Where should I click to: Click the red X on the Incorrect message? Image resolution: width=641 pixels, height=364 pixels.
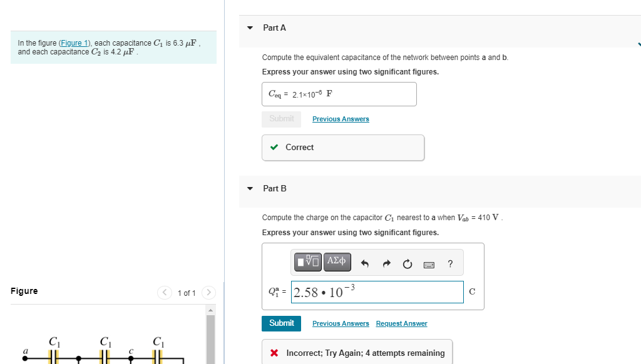click(x=274, y=353)
